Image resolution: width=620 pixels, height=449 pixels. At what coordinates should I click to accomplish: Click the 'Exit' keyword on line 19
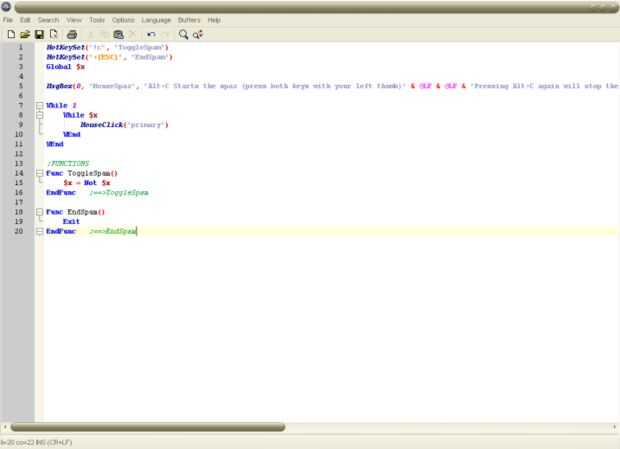[x=71, y=222]
